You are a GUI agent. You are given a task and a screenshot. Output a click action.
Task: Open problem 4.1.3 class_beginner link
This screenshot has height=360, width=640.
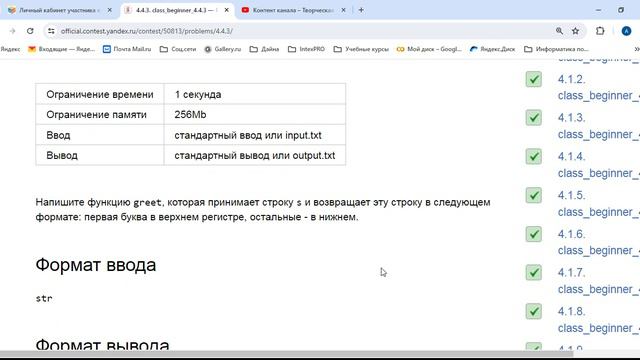tap(598, 126)
